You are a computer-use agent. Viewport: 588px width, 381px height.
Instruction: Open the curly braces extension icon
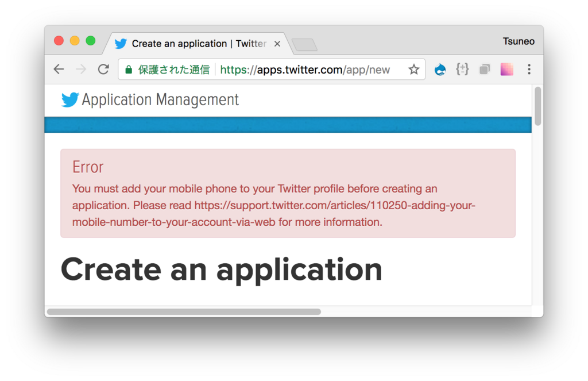462,69
